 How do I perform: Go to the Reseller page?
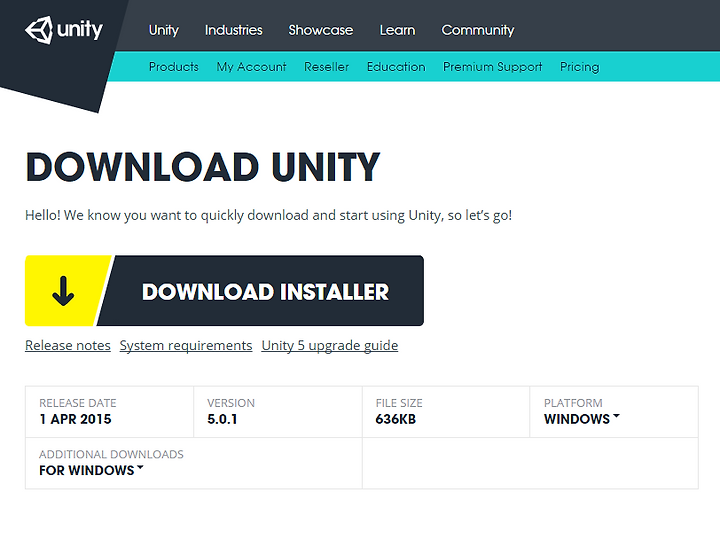click(326, 67)
